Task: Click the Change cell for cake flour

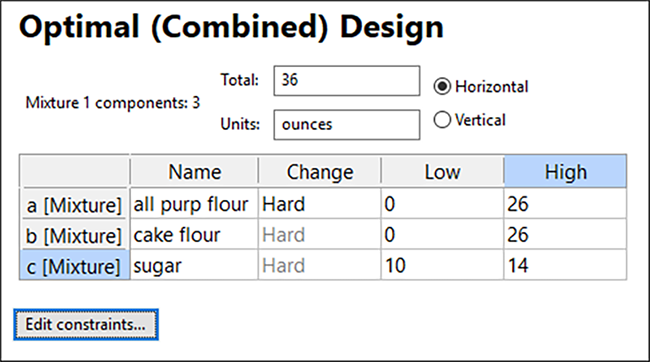Action: click(x=319, y=235)
